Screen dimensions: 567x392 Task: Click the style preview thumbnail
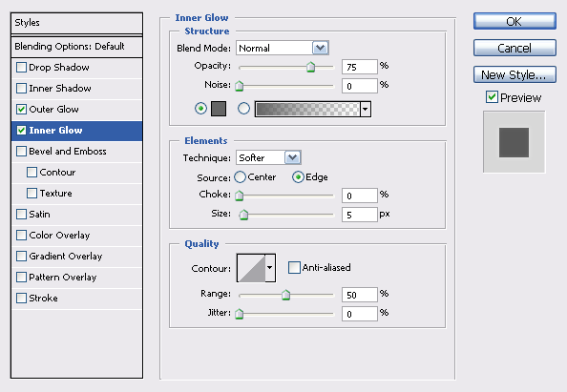[x=514, y=142]
